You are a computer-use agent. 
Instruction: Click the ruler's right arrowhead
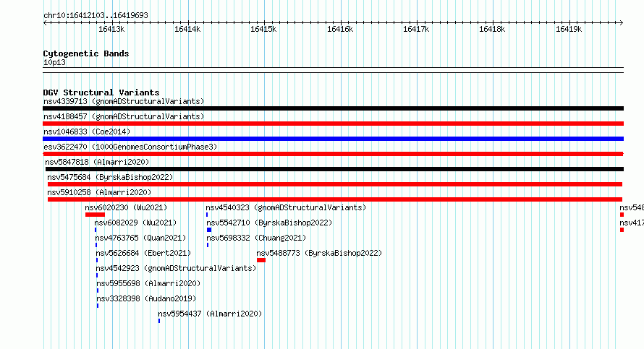pos(622,23)
